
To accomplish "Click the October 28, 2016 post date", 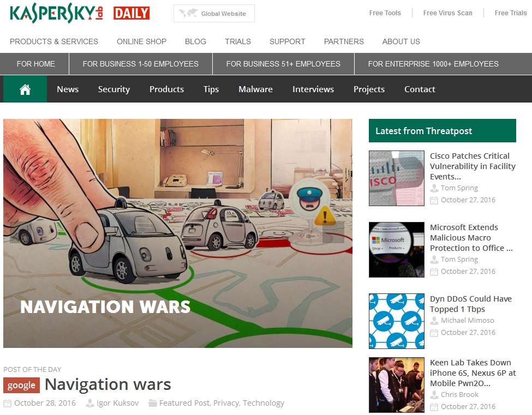I will [x=45, y=403].
